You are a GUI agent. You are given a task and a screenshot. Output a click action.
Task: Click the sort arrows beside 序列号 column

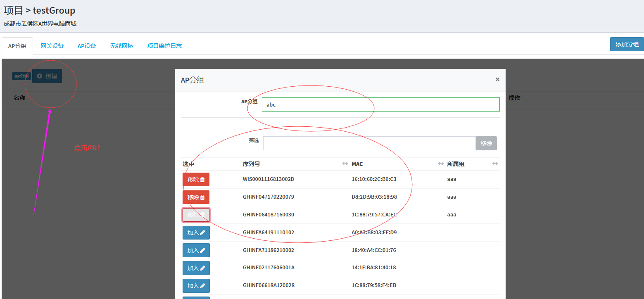(345, 164)
